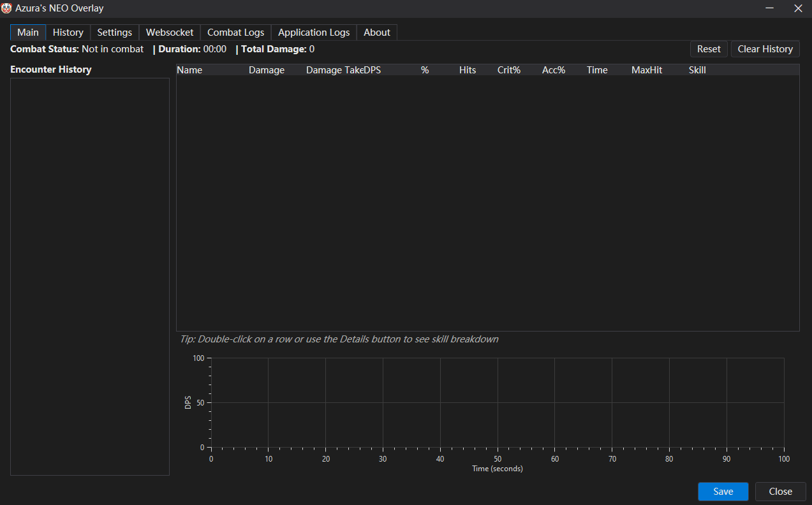Minimize the overlay window

tap(770, 8)
